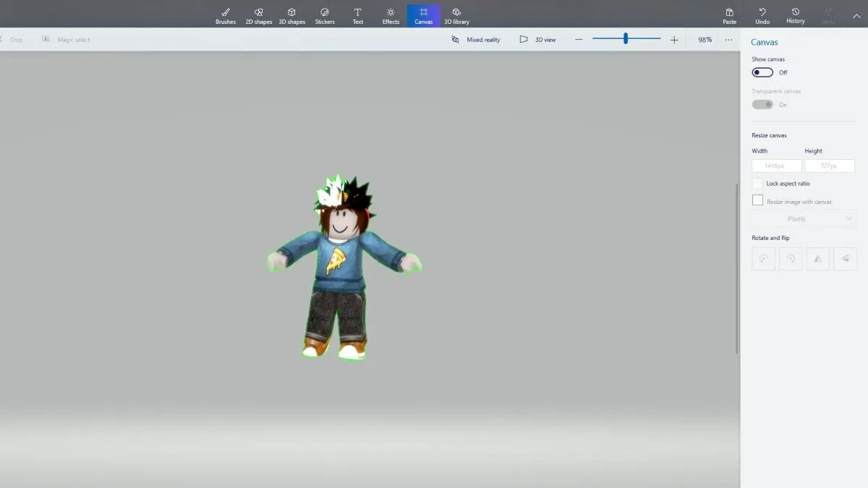Undo the last action

click(762, 16)
